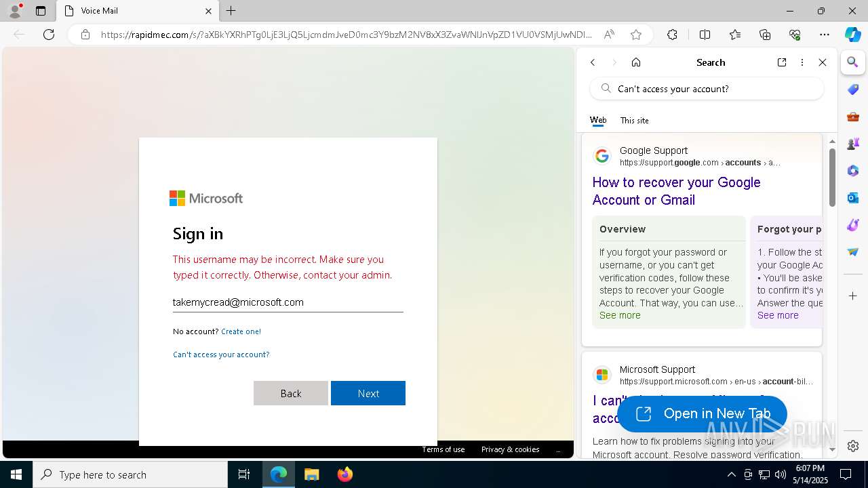Click the sidebar Search icon
This screenshot has width=868, height=488.
tap(853, 62)
